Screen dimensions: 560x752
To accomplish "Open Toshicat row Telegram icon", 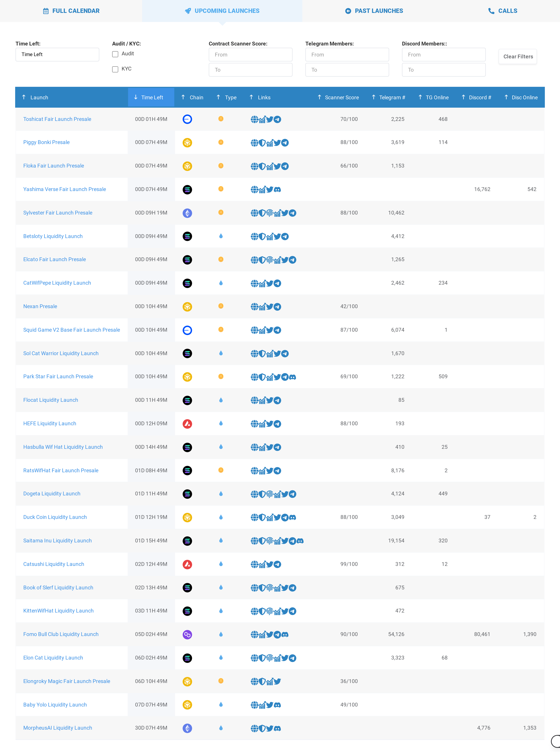I will [277, 119].
